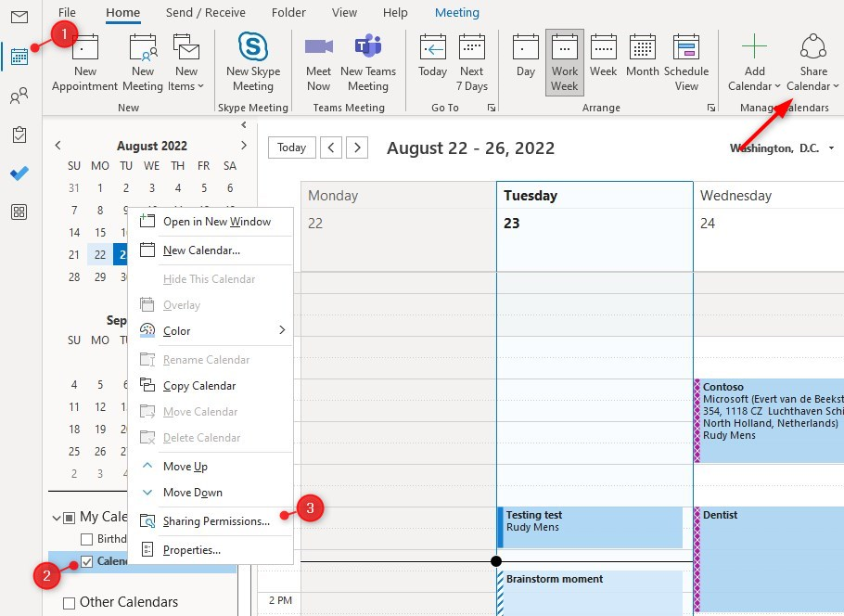Click the Today button above the calendar
Viewport: 844px width, 616px height.
pyautogui.click(x=291, y=147)
